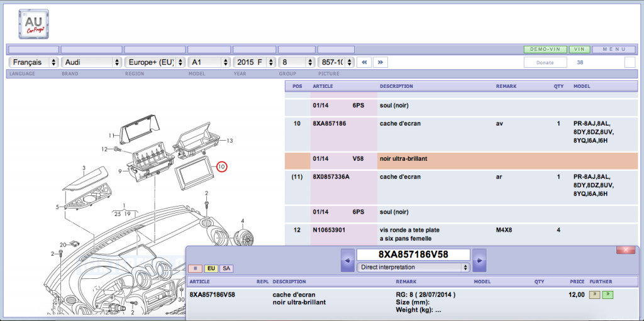Viewport: 644px width, 321px height.
Task: Click position label 3 in the diagram
Action: pyautogui.click(x=84, y=168)
